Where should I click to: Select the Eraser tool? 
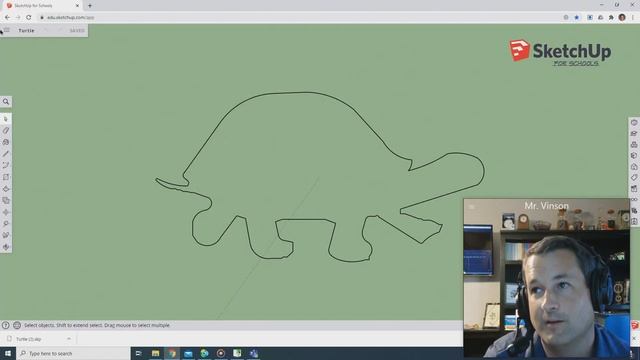pos(6,131)
